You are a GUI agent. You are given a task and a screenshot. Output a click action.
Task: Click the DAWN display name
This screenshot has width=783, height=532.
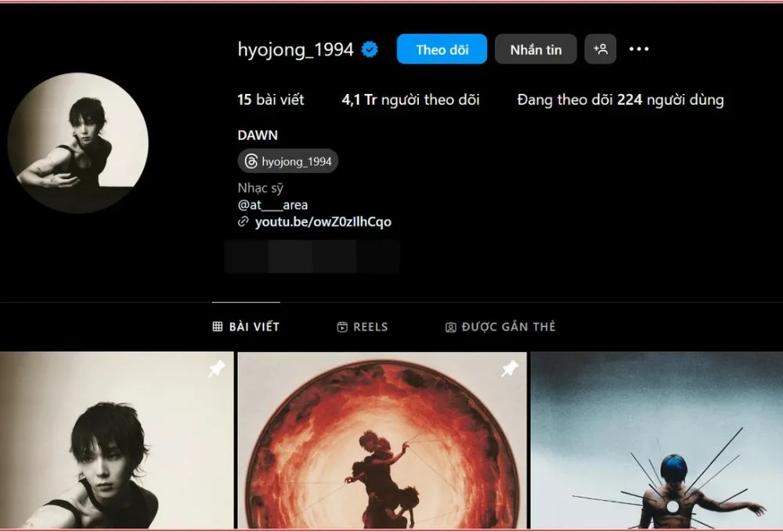(258, 135)
